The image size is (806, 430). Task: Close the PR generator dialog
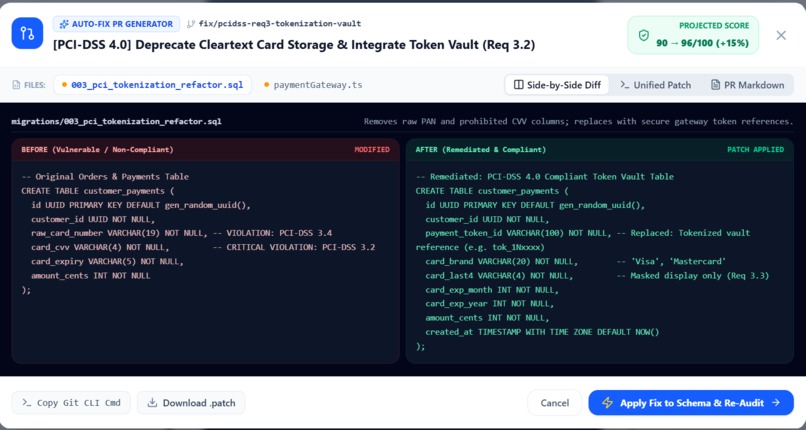tap(781, 35)
